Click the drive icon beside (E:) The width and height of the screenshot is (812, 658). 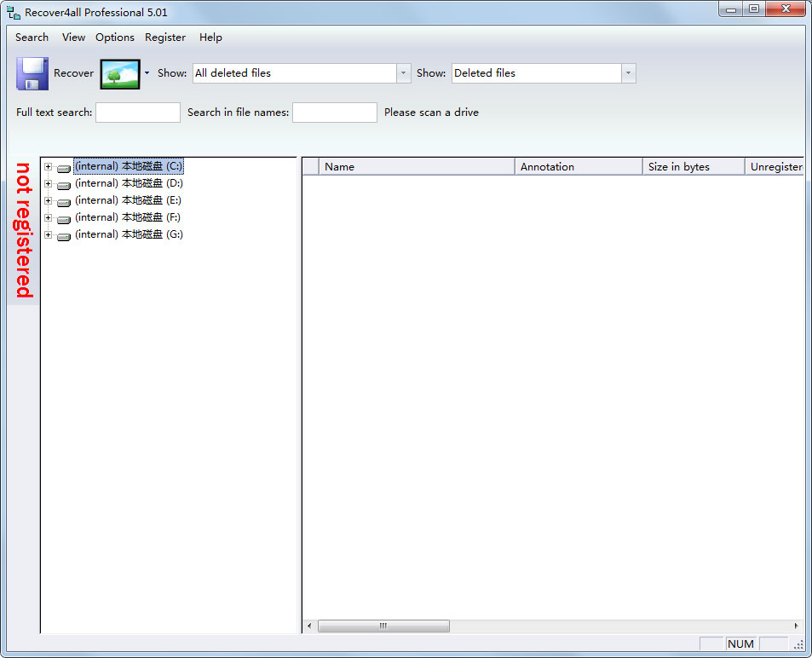click(63, 202)
